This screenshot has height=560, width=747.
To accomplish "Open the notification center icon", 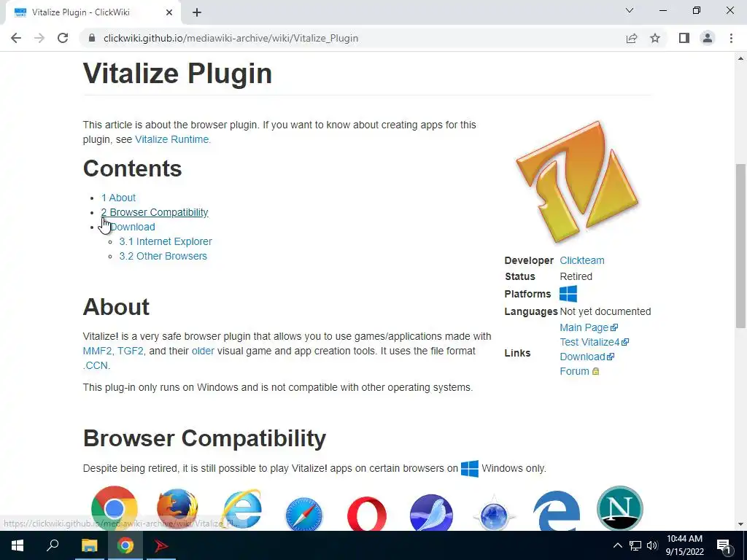I will 724,546.
